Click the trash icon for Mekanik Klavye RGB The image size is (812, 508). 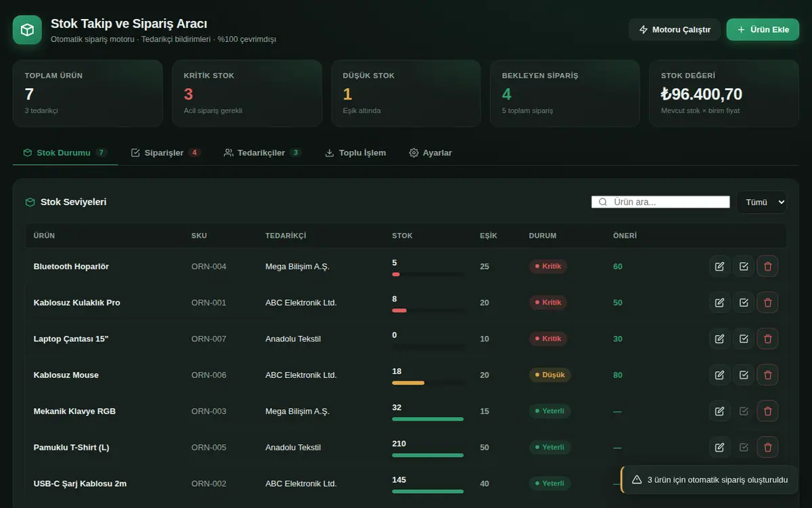point(767,411)
